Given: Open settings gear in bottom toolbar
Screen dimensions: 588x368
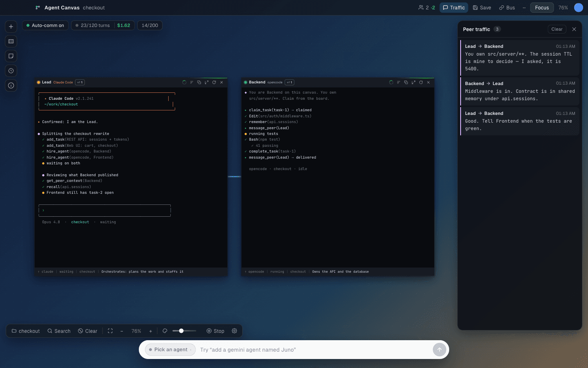Looking at the screenshot, I should click(x=234, y=331).
